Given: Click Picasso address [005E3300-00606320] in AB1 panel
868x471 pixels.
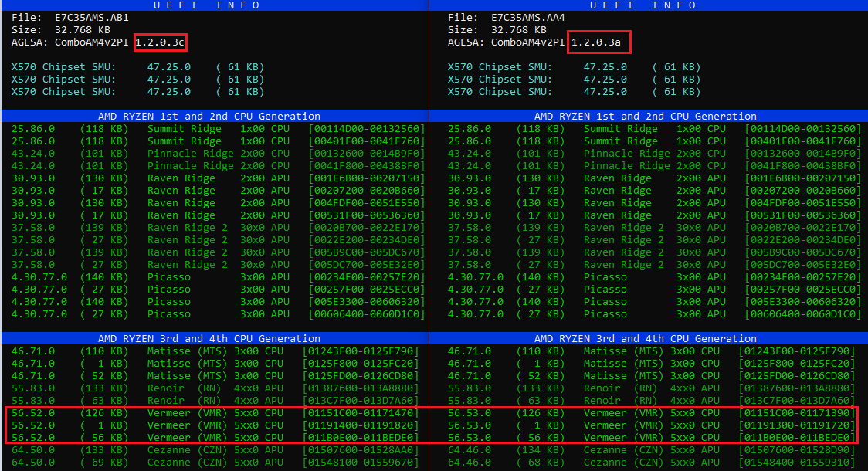Looking at the screenshot, I should pyautogui.click(x=367, y=302).
